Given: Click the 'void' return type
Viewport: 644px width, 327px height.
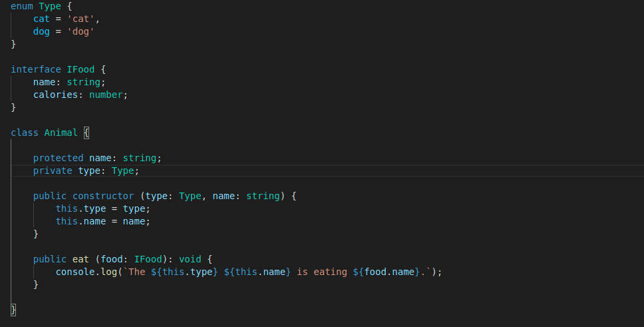Looking at the screenshot, I should coord(190,259).
